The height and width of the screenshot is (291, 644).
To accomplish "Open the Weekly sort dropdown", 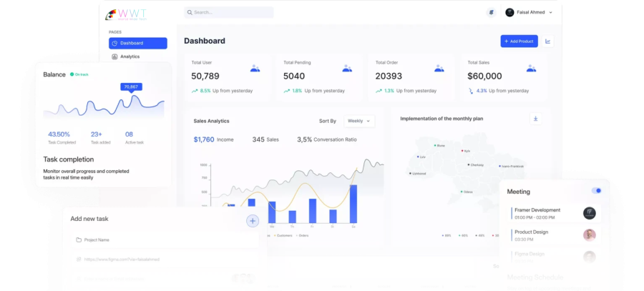I will tap(359, 121).
